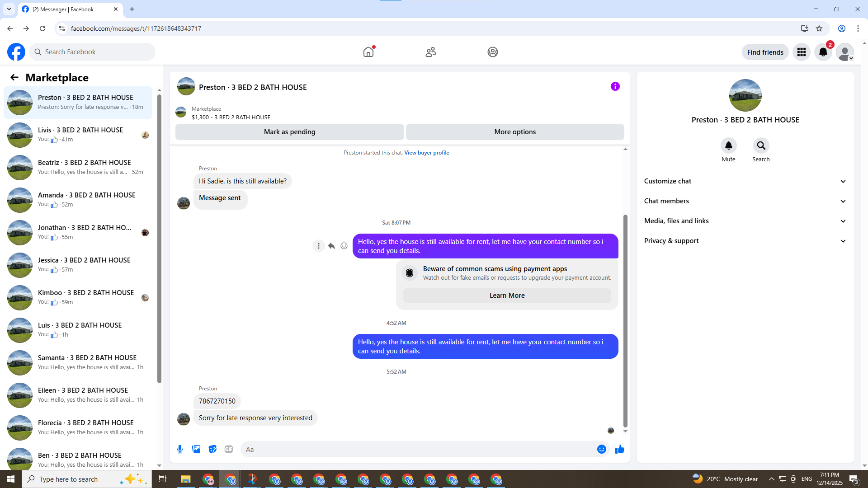Mute this conversation

point(728,145)
